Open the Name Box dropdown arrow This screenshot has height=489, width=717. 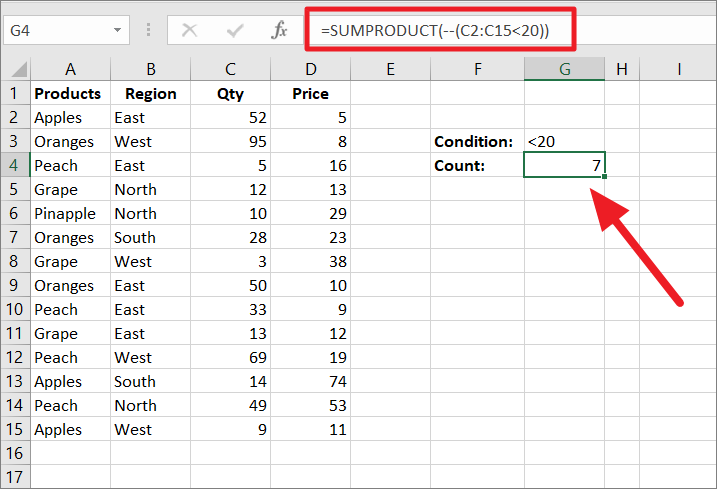click(118, 30)
